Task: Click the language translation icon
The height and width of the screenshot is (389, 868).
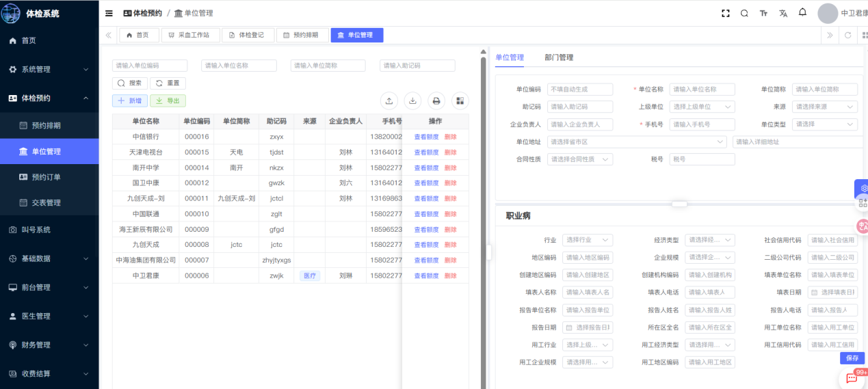Action: [783, 13]
